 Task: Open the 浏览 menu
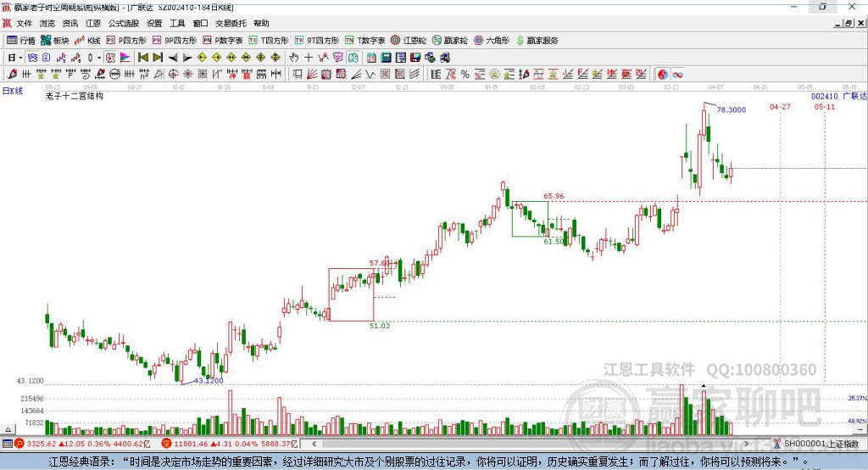(47, 23)
